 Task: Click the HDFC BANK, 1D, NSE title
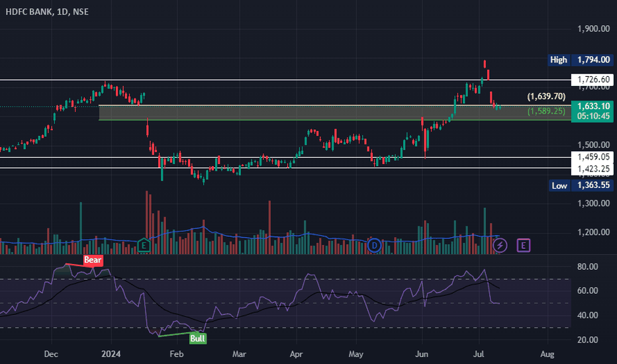47,12
